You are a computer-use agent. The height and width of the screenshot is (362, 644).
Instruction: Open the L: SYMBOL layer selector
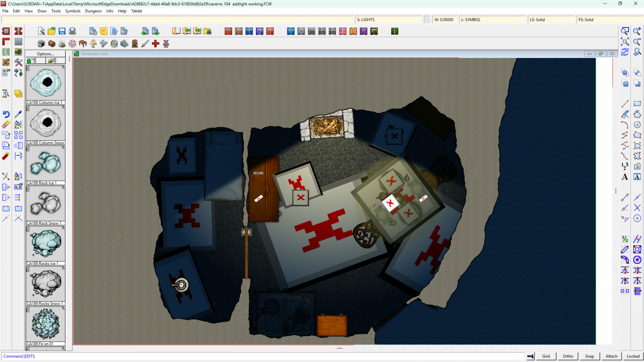coord(492,20)
